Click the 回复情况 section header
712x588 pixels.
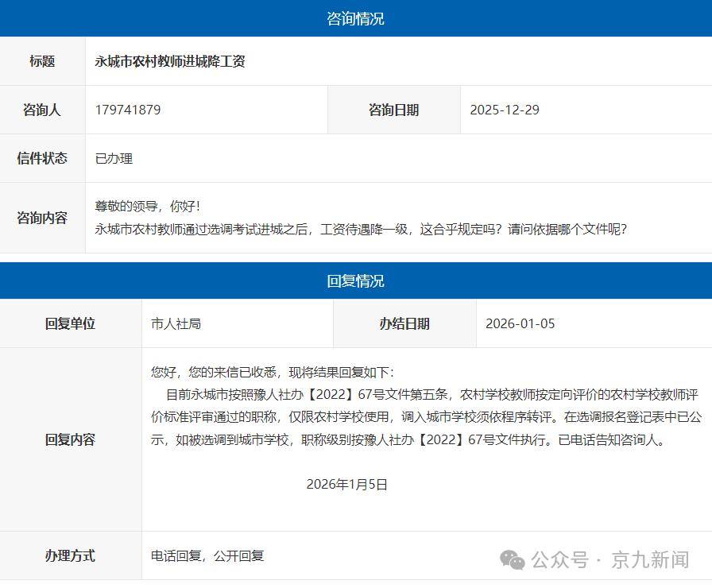click(x=355, y=281)
